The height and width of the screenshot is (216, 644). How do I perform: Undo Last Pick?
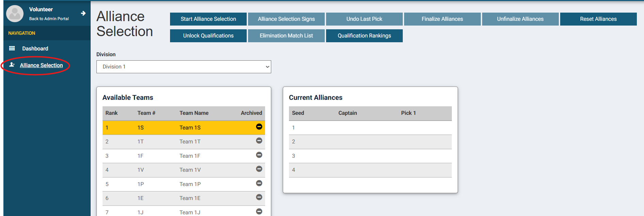tap(364, 19)
